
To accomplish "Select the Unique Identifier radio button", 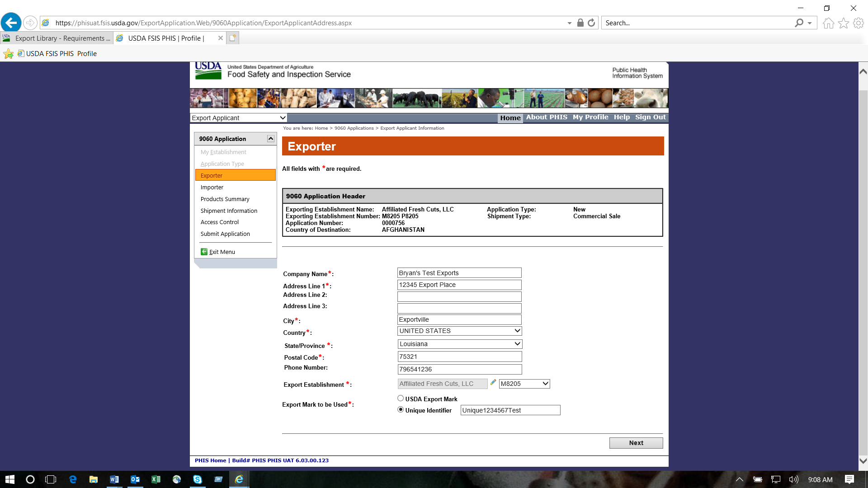I will 401,409.
